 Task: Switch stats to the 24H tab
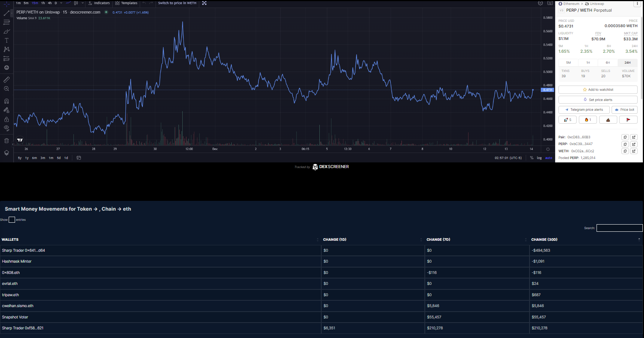point(627,63)
